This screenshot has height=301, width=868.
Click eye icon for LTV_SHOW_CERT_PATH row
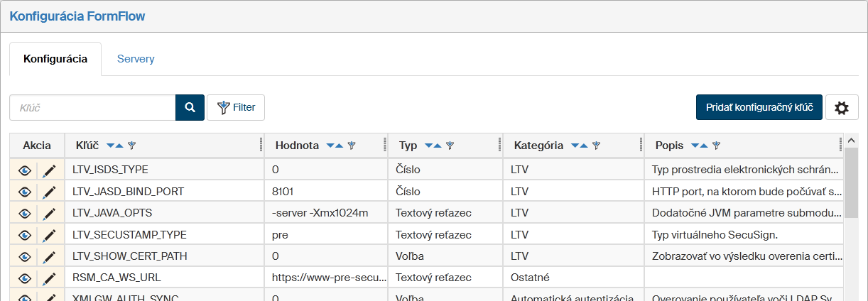[x=25, y=256]
